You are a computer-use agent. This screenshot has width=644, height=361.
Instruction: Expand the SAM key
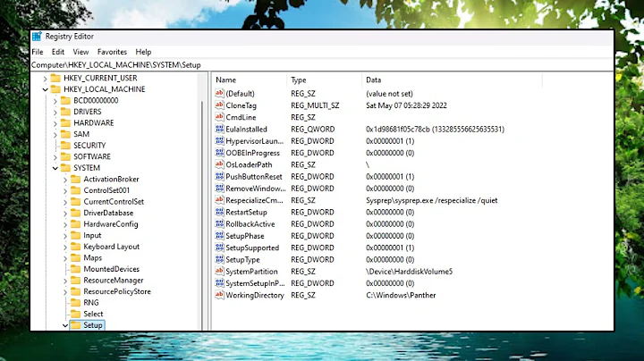[55, 134]
